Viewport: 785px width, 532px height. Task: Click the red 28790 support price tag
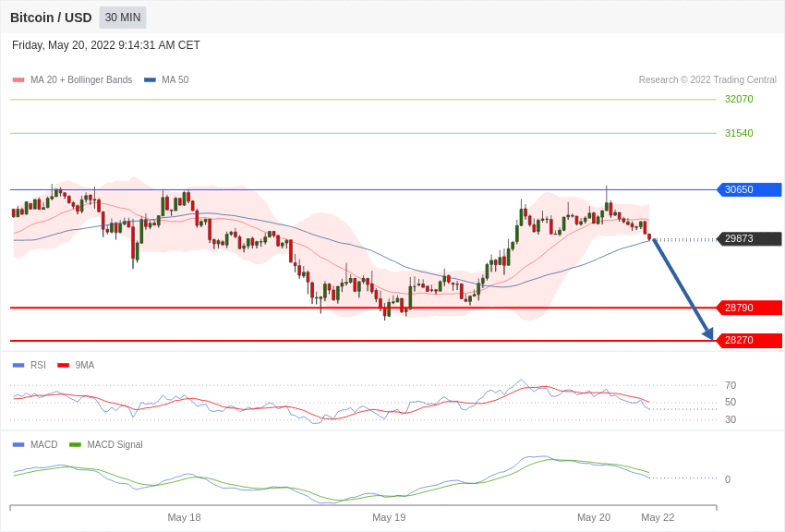pos(749,308)
